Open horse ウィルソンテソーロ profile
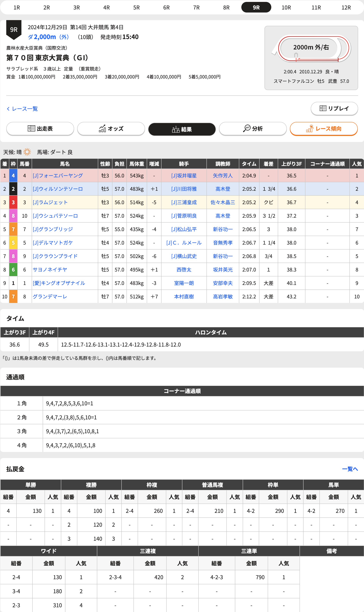Image resolution: width=364 pixels, height=612 pixels. [x=58, y=189]
